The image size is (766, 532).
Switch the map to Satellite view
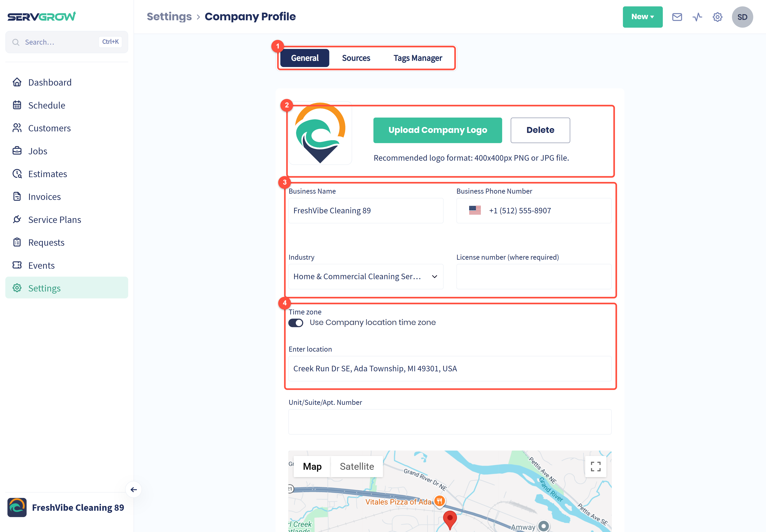coord(357,466)
